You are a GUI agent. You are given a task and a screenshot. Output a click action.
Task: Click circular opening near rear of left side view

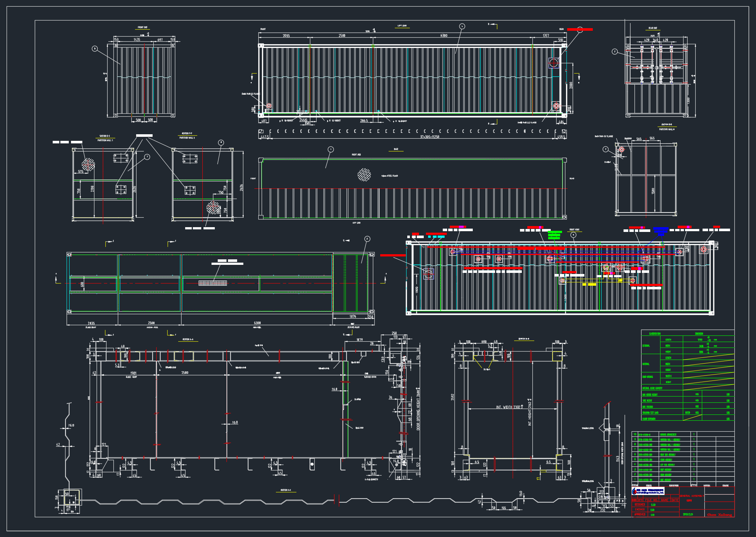(554, 63)
